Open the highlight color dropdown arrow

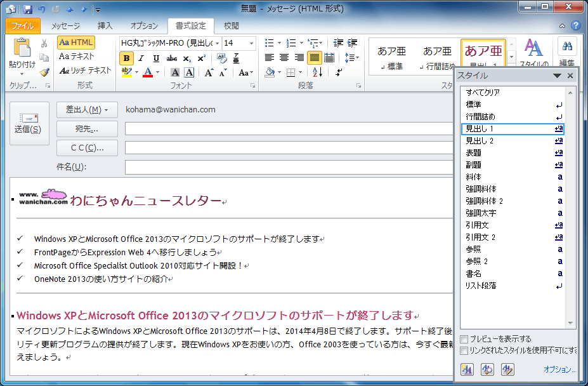[136, 72]
